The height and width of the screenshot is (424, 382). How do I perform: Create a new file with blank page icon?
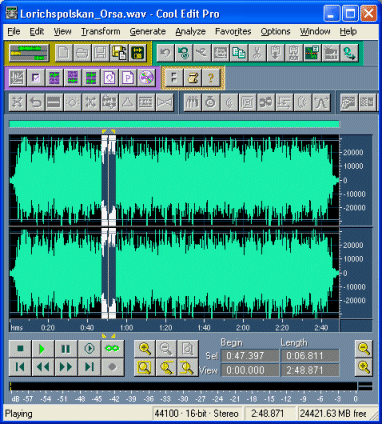(64, 53)
